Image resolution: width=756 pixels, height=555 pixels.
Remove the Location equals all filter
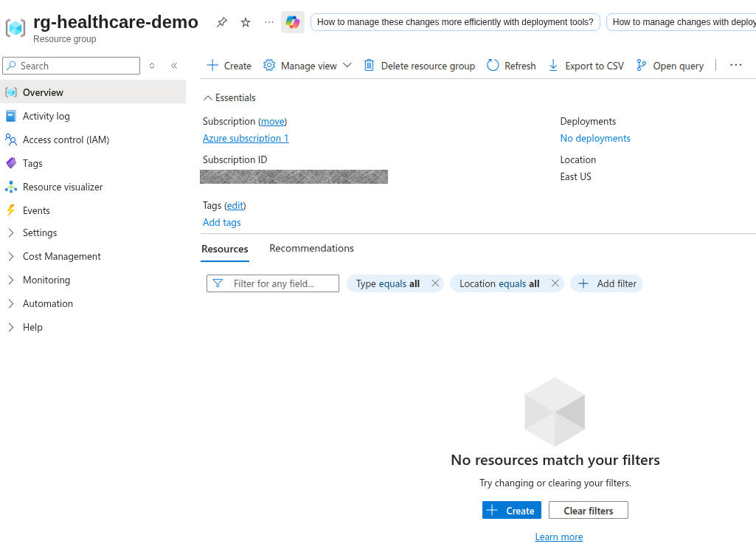(555, 283)
